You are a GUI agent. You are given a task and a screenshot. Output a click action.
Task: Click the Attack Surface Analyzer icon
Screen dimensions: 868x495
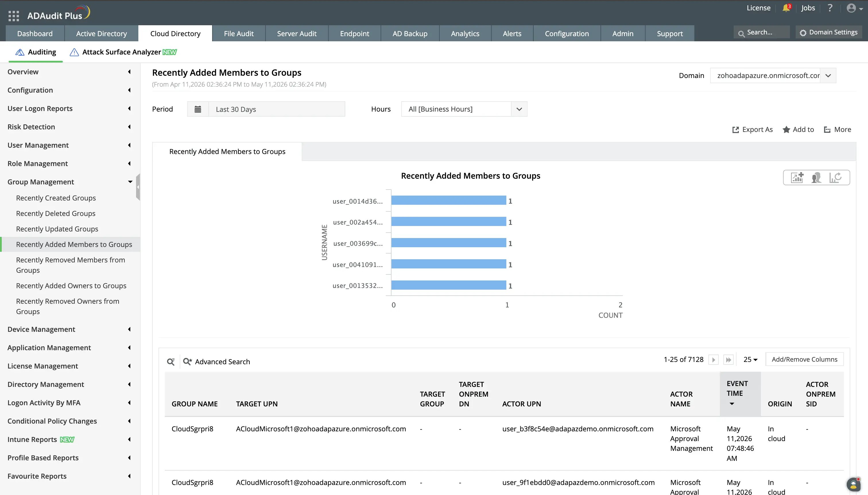click(x=74, y=52)
